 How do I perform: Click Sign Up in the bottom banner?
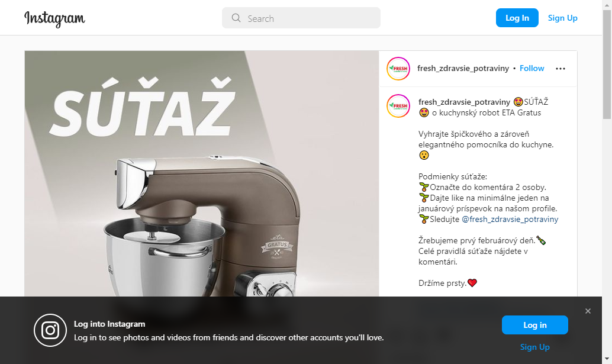(534, 347)
